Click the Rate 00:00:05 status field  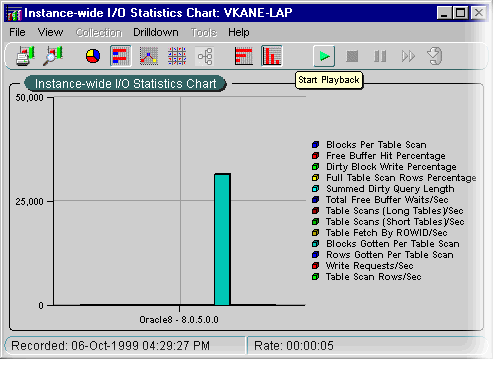[x=367, y=346]
